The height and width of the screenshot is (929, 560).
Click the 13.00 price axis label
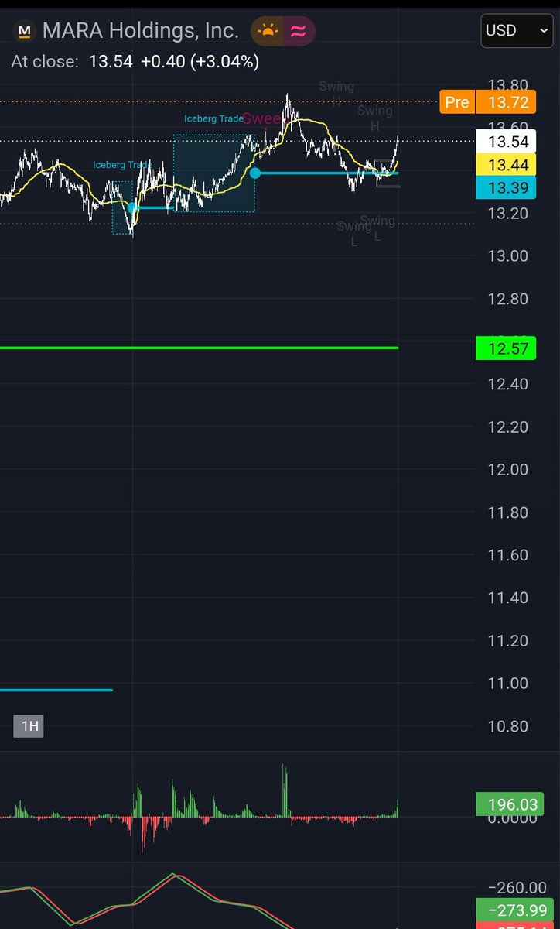509,256
